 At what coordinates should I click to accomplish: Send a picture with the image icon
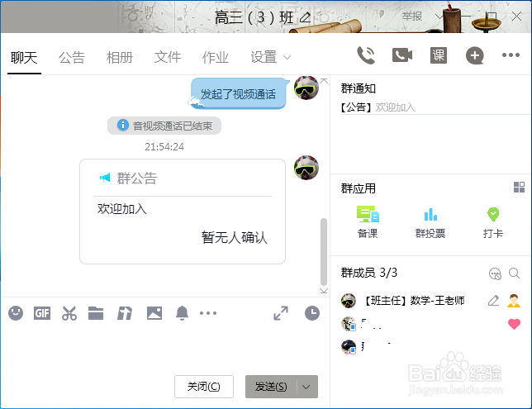click(154, 313)
